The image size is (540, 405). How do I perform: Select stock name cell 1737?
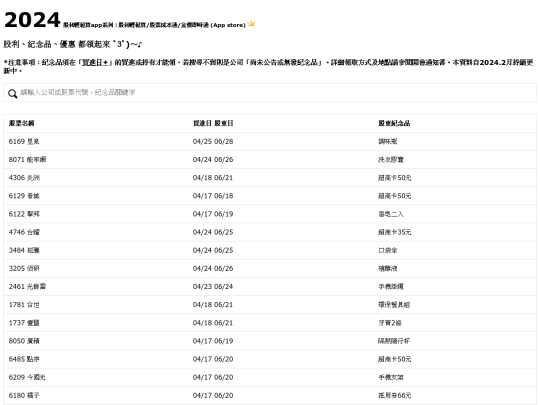[24, 323]
